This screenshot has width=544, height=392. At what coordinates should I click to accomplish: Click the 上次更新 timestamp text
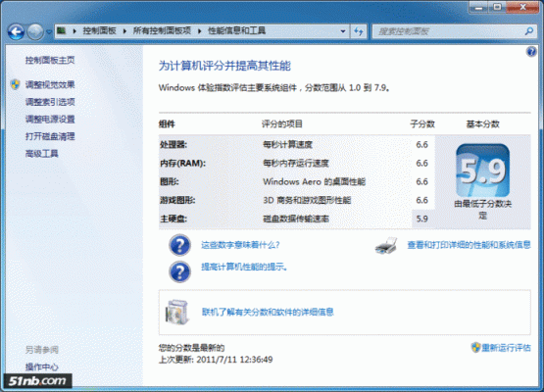click(216, 360)
